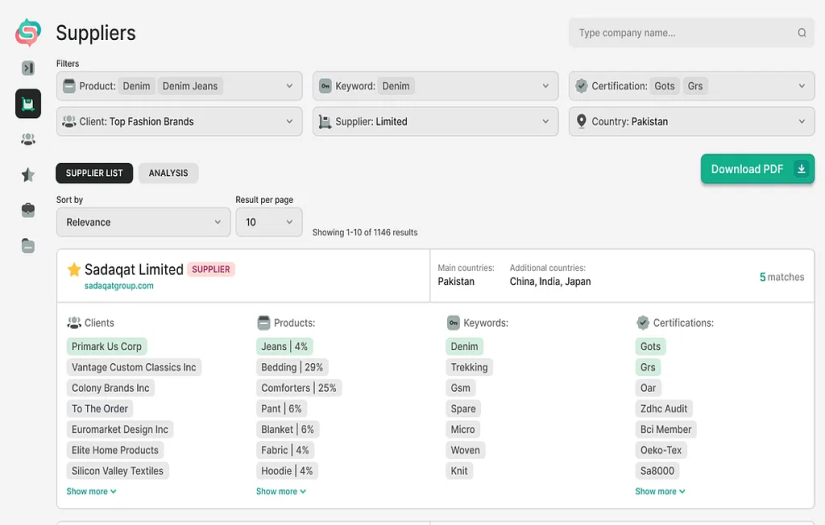
Task: Open the Sort by Relevance dropdown
Action: (x=143, y=222)
